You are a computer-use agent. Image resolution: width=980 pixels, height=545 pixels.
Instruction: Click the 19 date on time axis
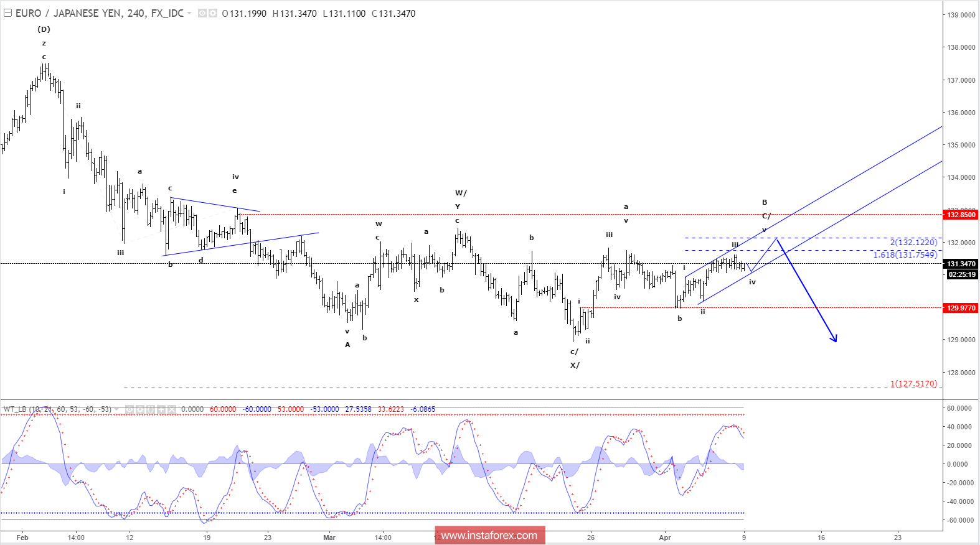(x=207, y=538)
